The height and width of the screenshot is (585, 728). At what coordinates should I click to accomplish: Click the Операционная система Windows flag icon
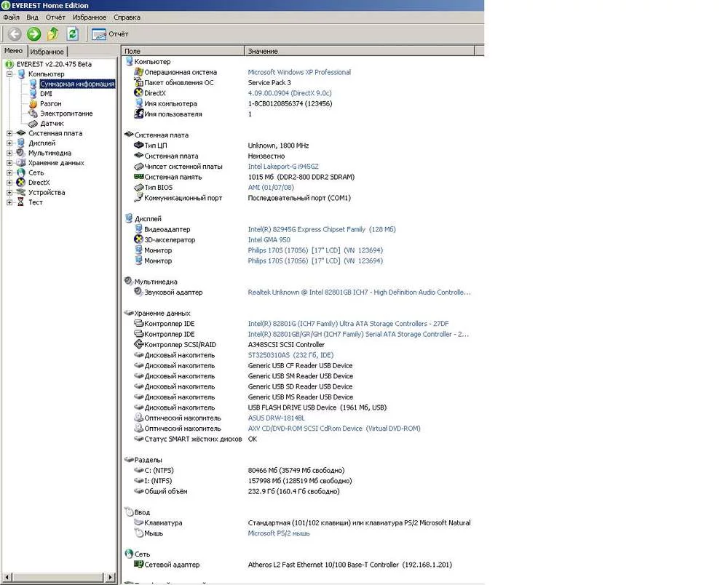[x=138, y=72]
